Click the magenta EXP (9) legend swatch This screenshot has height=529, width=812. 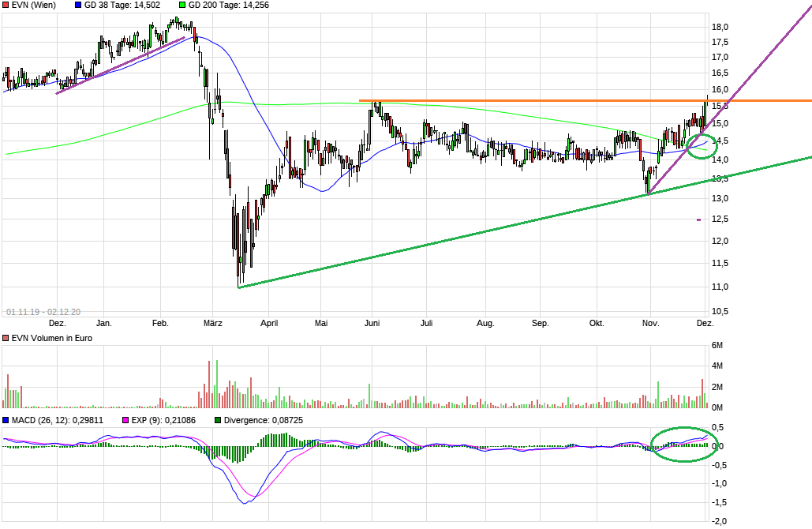[x=125, y=420]
